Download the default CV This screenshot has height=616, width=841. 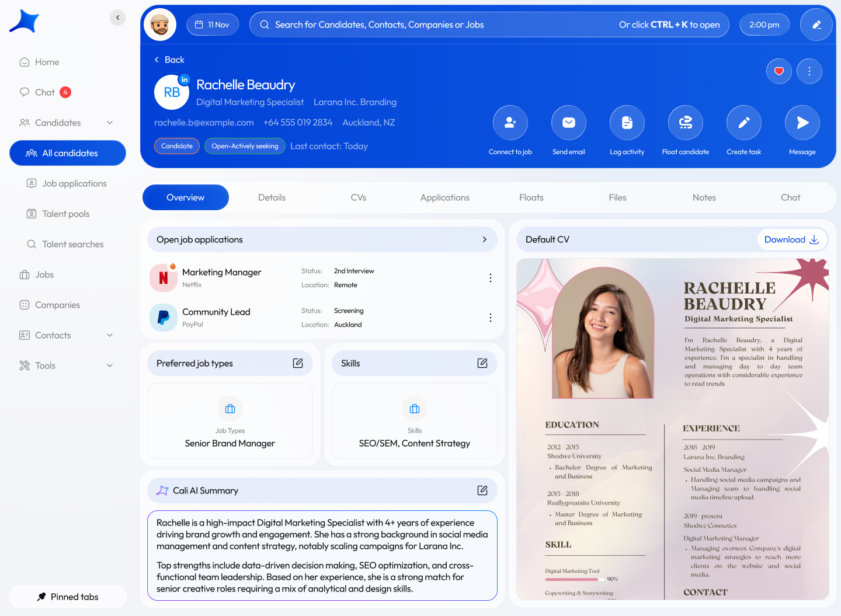[792, 239]
